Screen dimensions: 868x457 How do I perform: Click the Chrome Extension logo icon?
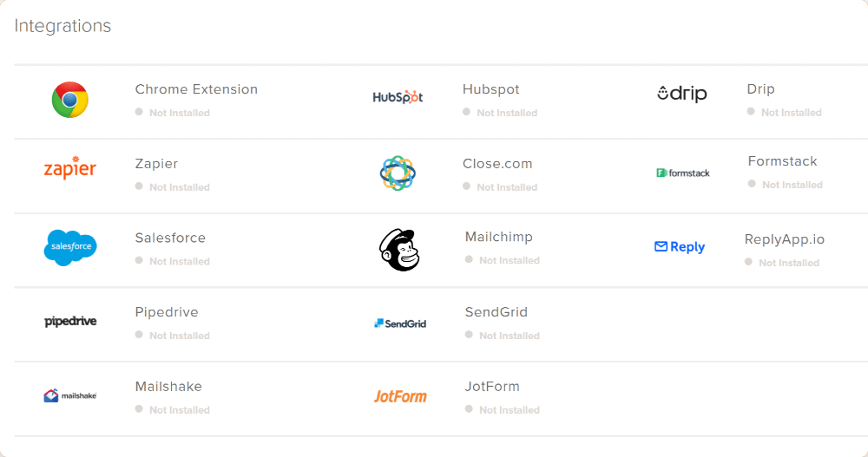69,100
